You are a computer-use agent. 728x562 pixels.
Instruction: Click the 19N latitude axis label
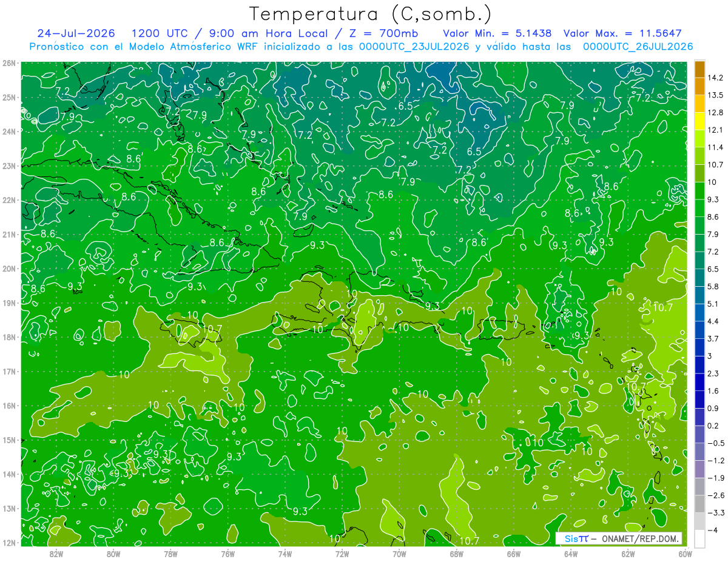[8, 303]
